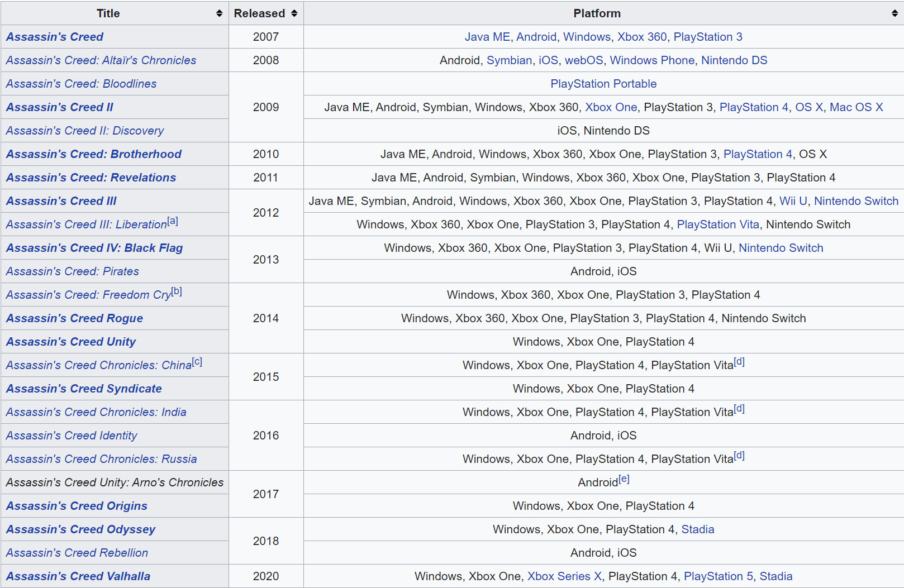Open Assassin's Creed III: Liberation link
904x588 pixels.
87,224
